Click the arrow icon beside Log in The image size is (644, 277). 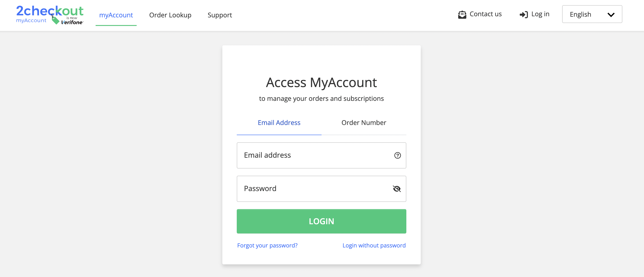coord(524,15)
